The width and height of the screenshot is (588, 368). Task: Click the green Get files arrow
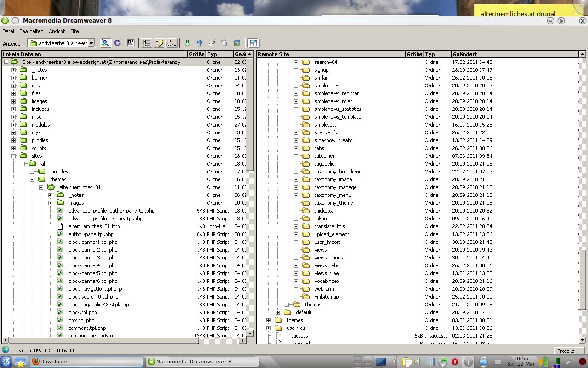(187, 43)
